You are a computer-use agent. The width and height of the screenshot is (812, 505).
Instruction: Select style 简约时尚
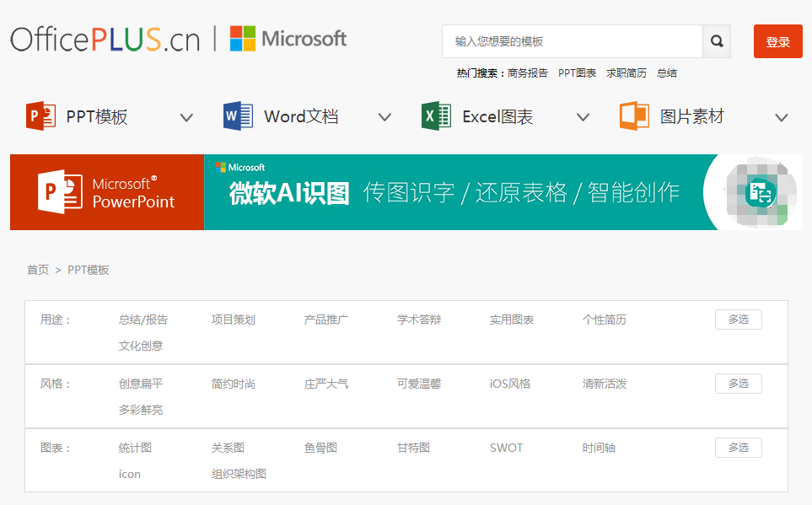pyautogui.click(x=234, y=384)
